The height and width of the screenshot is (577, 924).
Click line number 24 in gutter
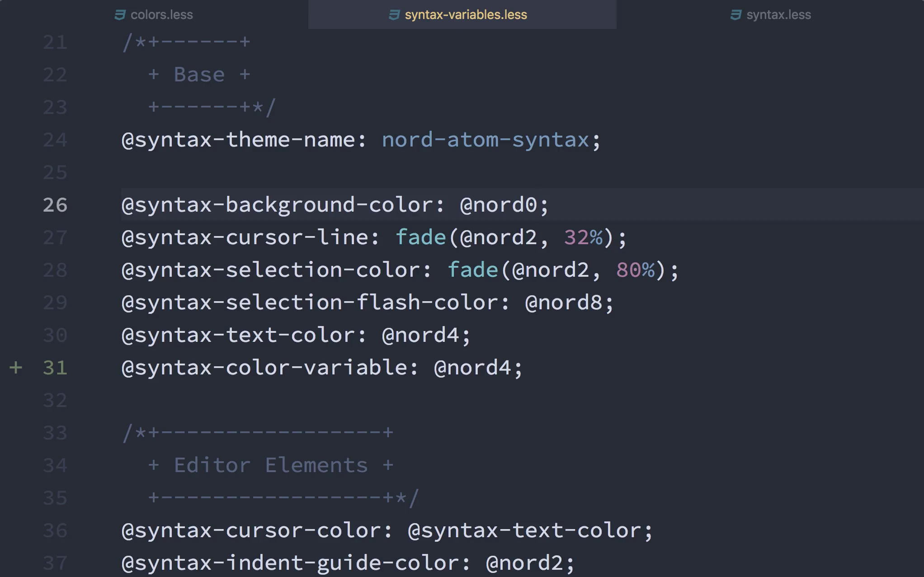pos(55,140)
